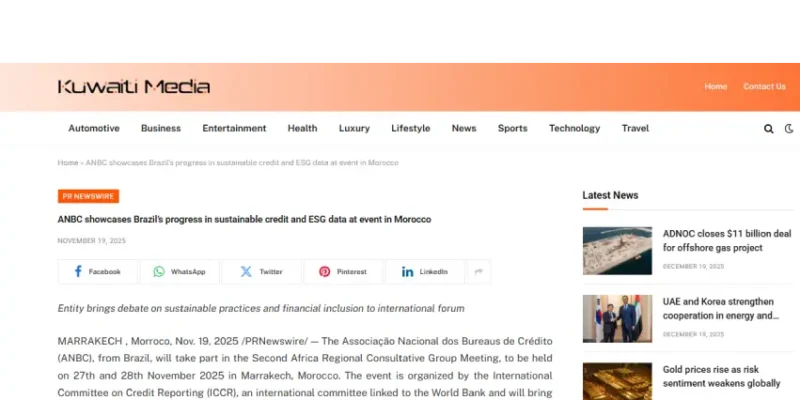Toggle dark mode moon icon

click(789, 129)
